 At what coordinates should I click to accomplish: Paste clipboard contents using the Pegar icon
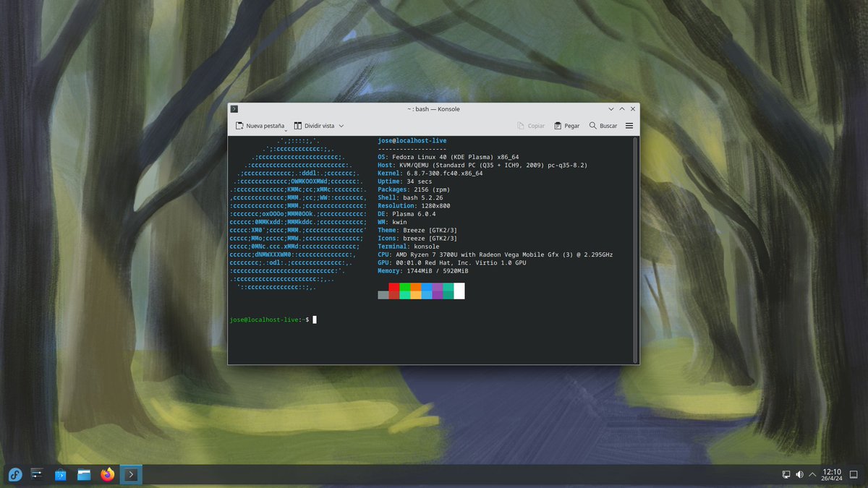(566, 125)
